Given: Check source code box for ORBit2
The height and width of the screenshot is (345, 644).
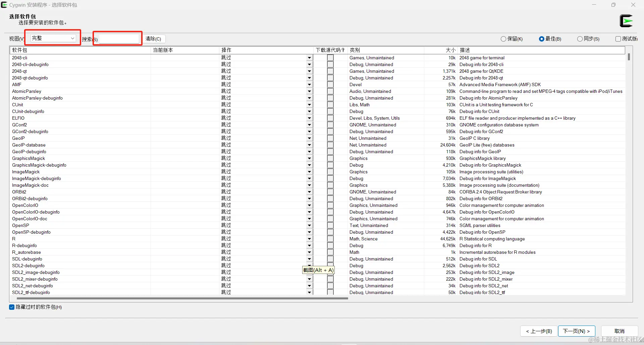Looking at the screenshot, I should pos(330,192).
